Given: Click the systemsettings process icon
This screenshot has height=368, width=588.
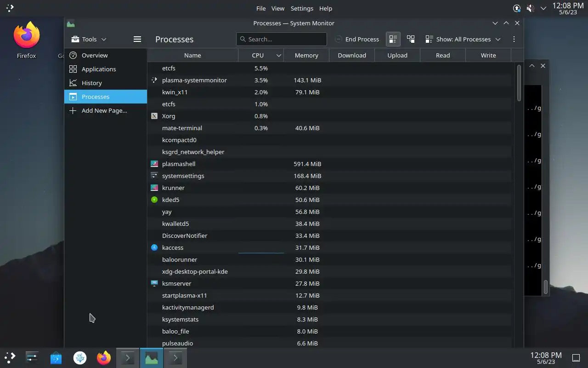Looking at the screenshot, I should [x=154, y=176].
